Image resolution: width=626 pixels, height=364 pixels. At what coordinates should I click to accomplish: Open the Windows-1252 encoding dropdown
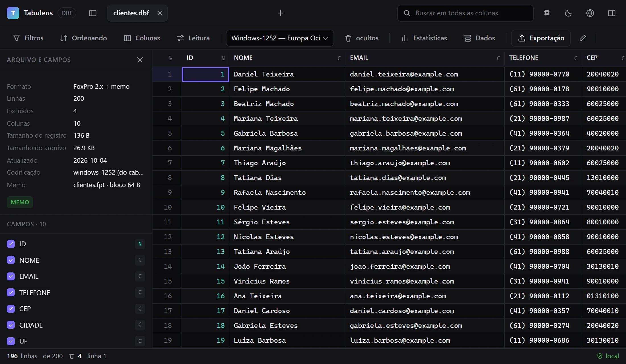pyautogui.click(x=280, y=38)
